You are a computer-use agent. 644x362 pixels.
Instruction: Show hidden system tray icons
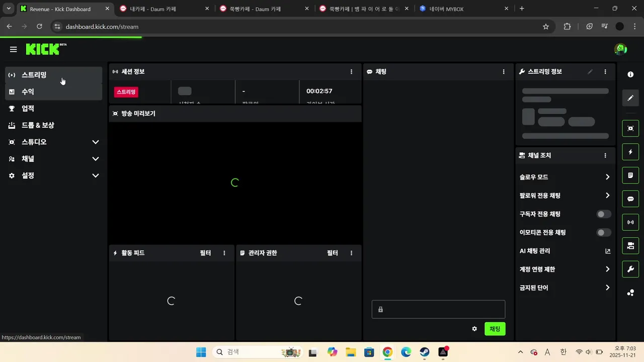520,352
